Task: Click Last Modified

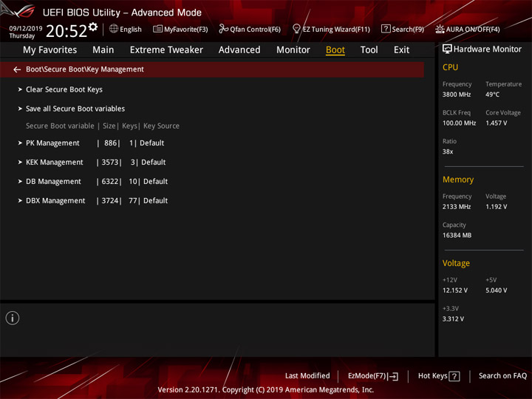Action: (307, 375)
